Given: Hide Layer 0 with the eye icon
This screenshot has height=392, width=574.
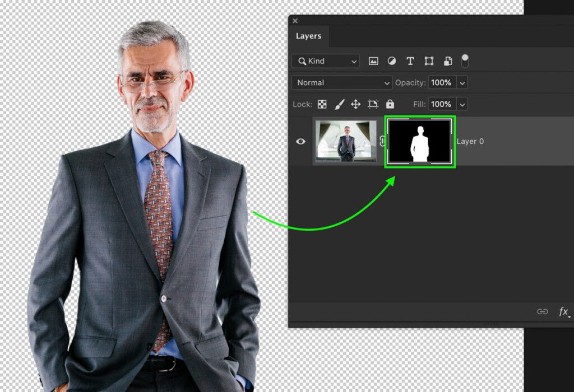Looking at the screenshot, I should point(300,141).
